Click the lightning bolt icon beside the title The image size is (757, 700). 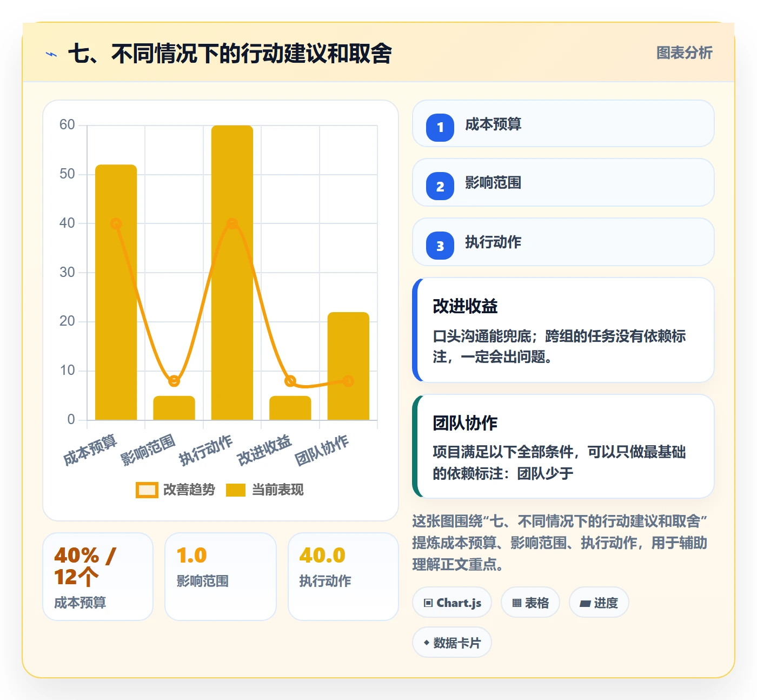tap(51, 54)
